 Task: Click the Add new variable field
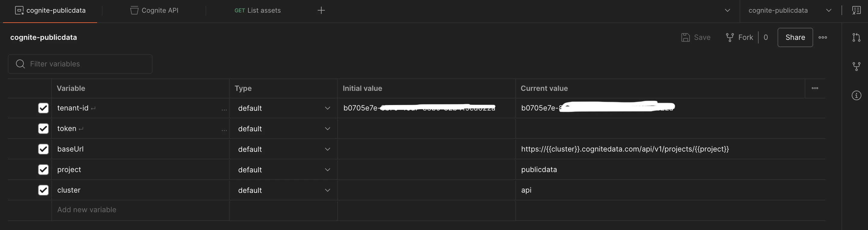coord(87,210)
